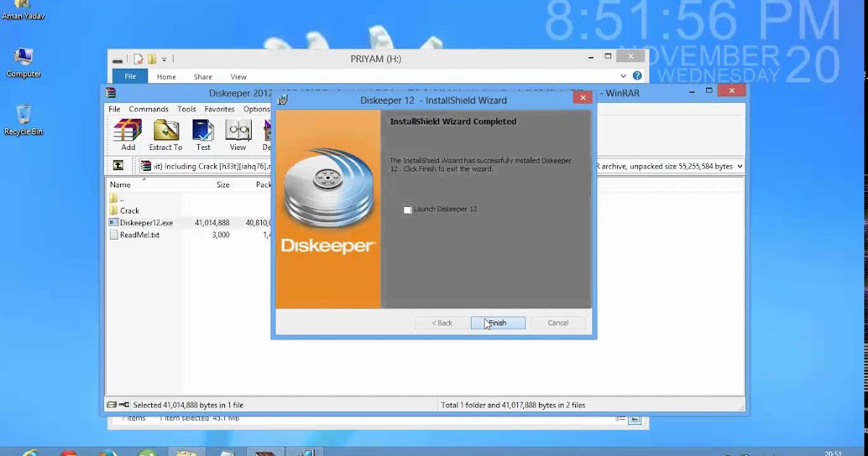Viewport: 868px width, 456px height.
Task: Click the drive icon in Explorer title bar
Action: (117, 60)
